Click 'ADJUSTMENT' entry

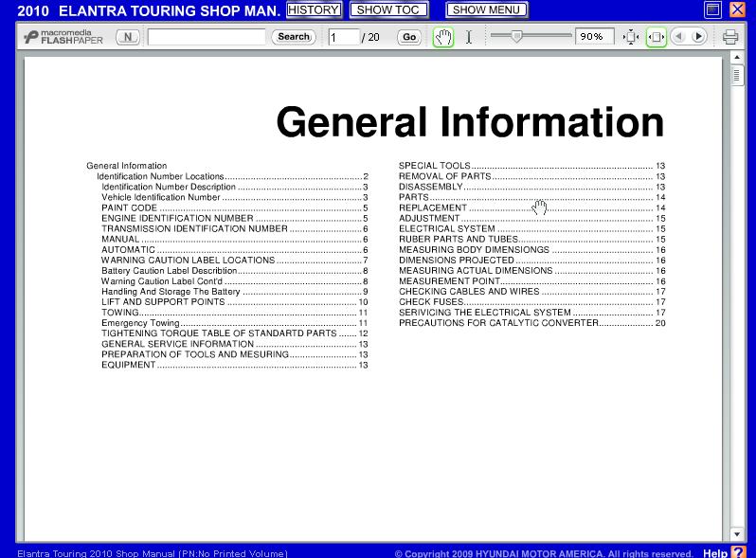coord(531,219)
